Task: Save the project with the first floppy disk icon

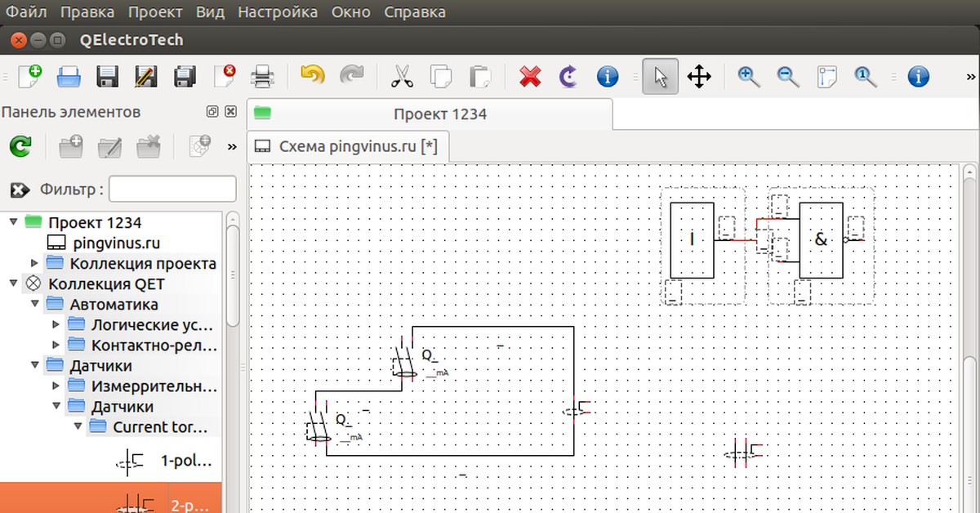Action: tap(108, 77)
